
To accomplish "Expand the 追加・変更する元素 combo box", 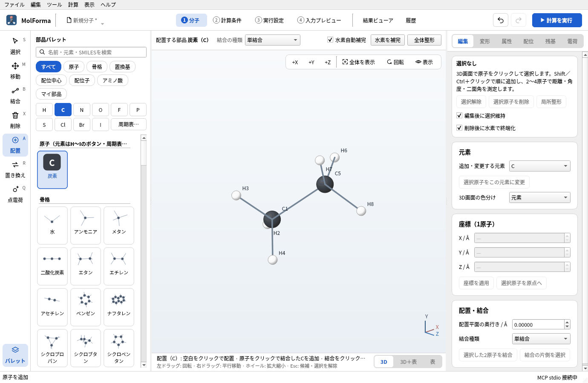I will (x=540, y=166).
